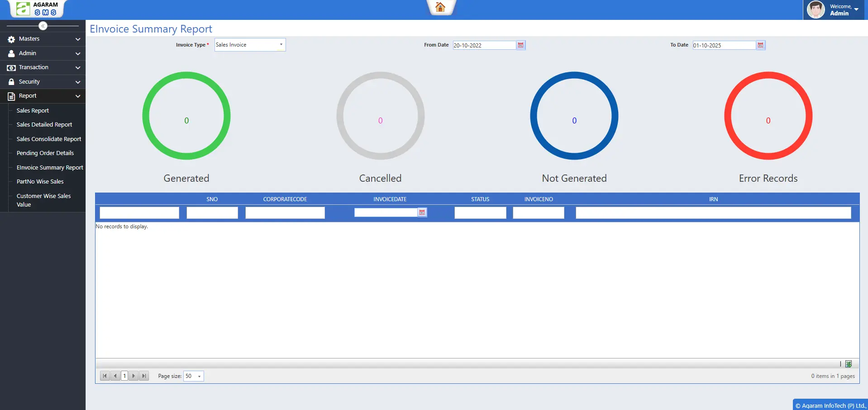Click the CORPORATECODE filter text box
Viewport: 868px width, 410px height.
click(x=285, y=213)
